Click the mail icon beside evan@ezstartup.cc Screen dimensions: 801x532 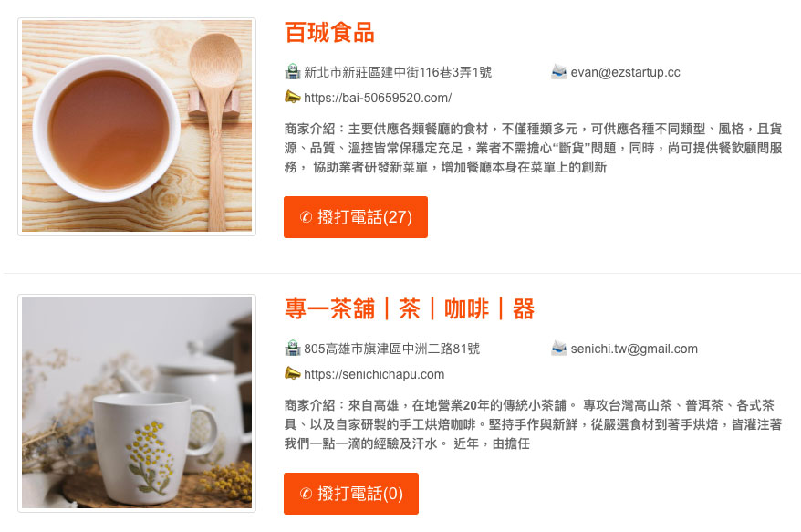(x=559, y=71)
